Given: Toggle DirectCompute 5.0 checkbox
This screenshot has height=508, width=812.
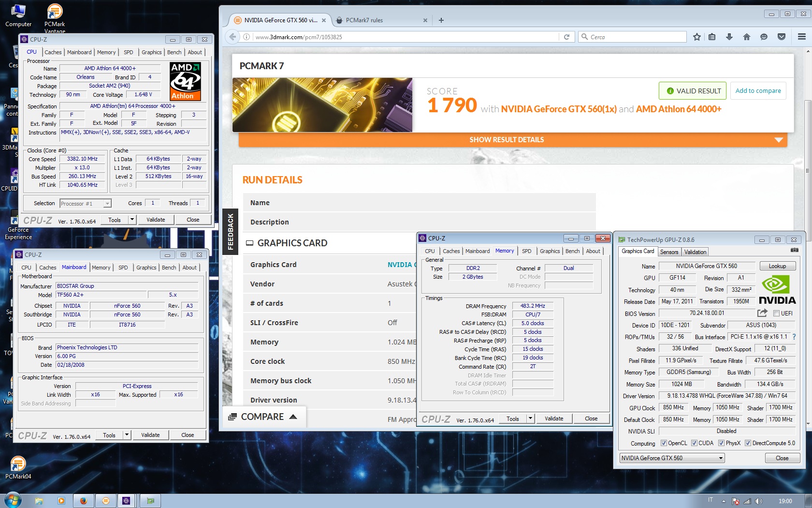Looking at the screenshot, I should tap(748, 443).
